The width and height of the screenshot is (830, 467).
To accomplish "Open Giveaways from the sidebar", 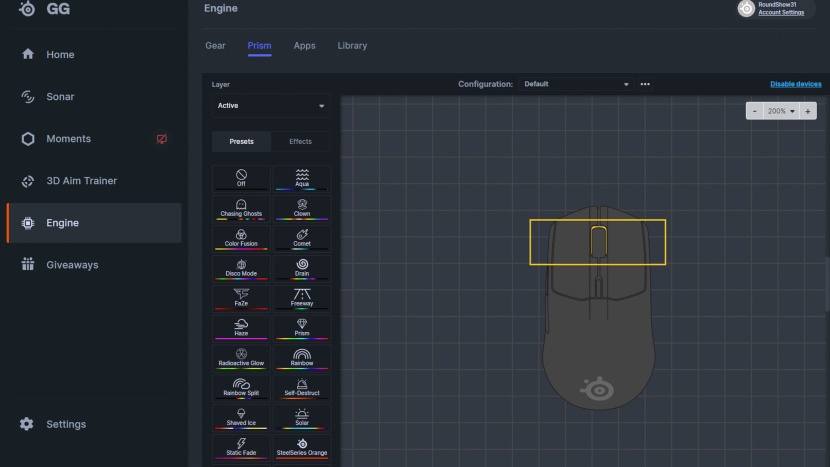I will pos(94,265).
